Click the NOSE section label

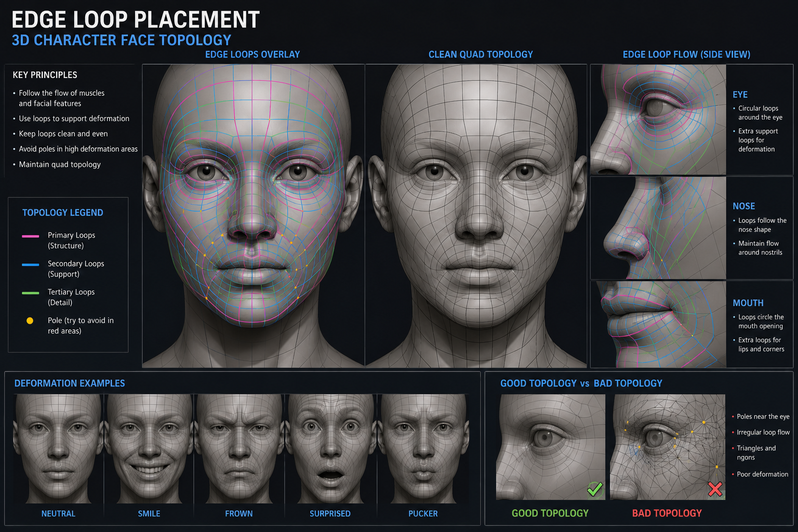point(744,206)
